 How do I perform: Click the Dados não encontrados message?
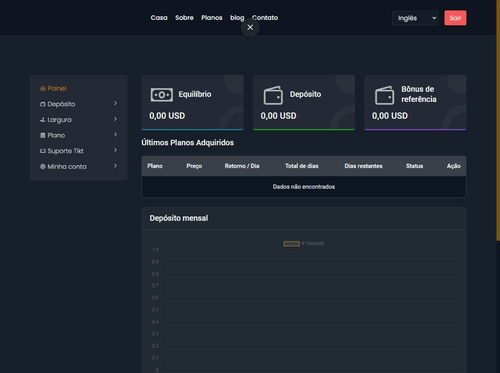click(304, 187)
